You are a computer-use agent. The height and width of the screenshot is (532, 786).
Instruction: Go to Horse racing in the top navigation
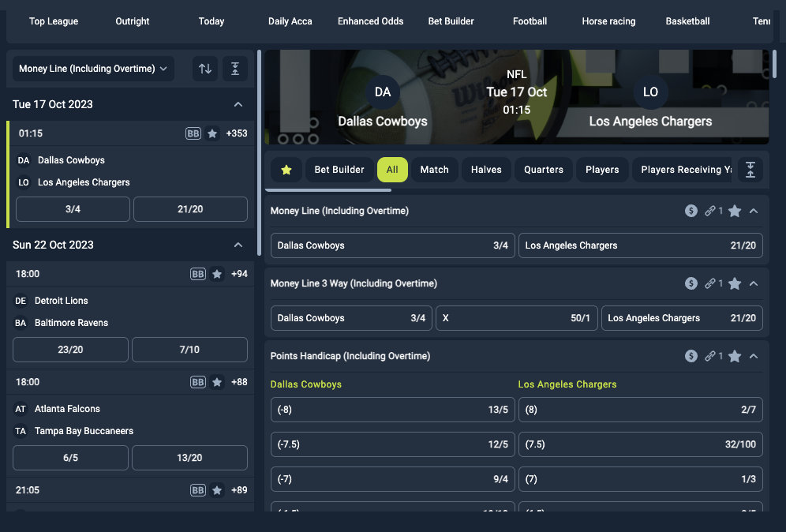pos(608,21)
